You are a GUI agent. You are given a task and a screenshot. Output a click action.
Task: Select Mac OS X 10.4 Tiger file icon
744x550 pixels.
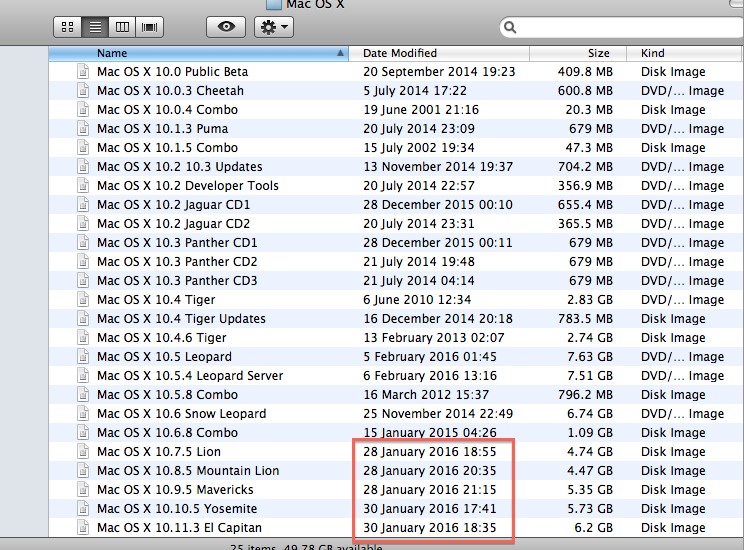83,299
